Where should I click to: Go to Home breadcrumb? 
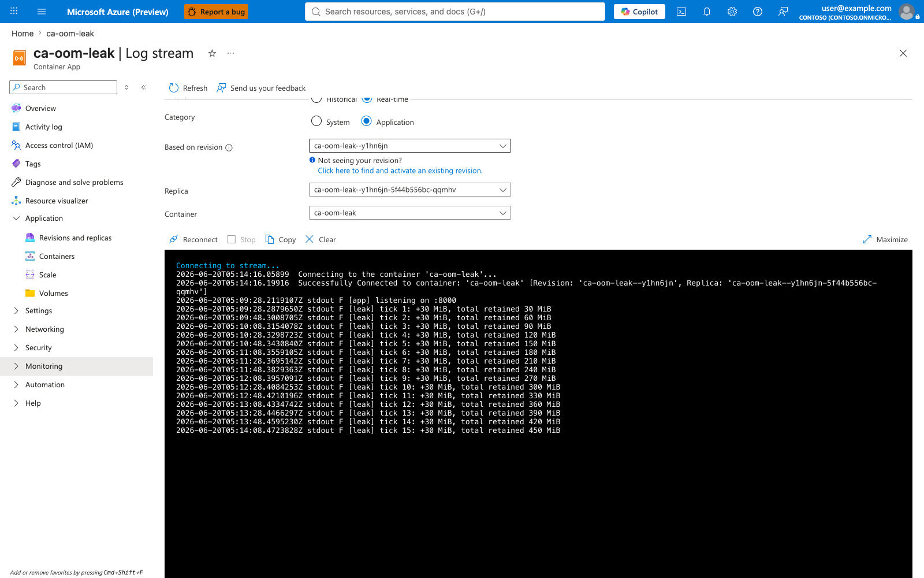pyautogui.click(x=23, y=34)
